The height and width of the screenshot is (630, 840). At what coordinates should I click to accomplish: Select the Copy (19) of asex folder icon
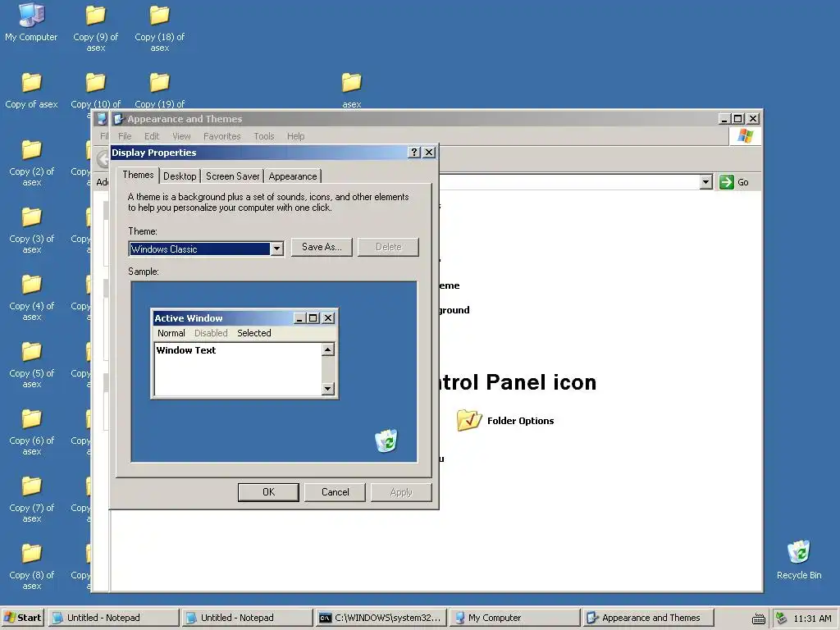(x=160, y=83)
